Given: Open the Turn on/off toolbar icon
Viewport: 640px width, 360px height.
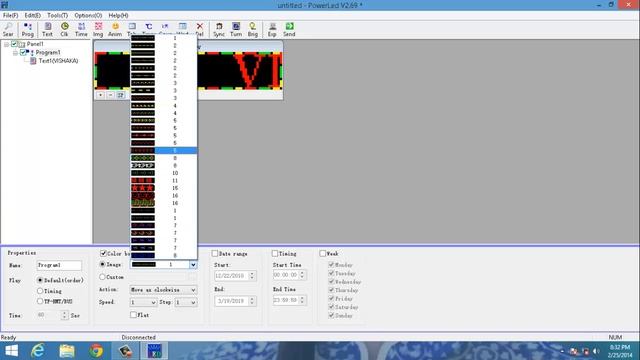Looking at the screenshot, I should [x=236, y=29].
